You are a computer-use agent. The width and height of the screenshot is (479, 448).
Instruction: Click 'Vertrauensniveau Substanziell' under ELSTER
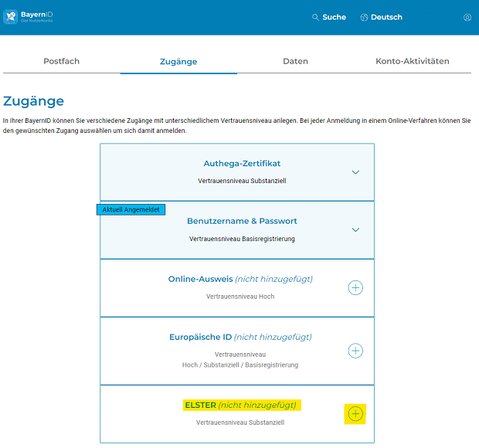pyautogui.click(x=240, y=423)
